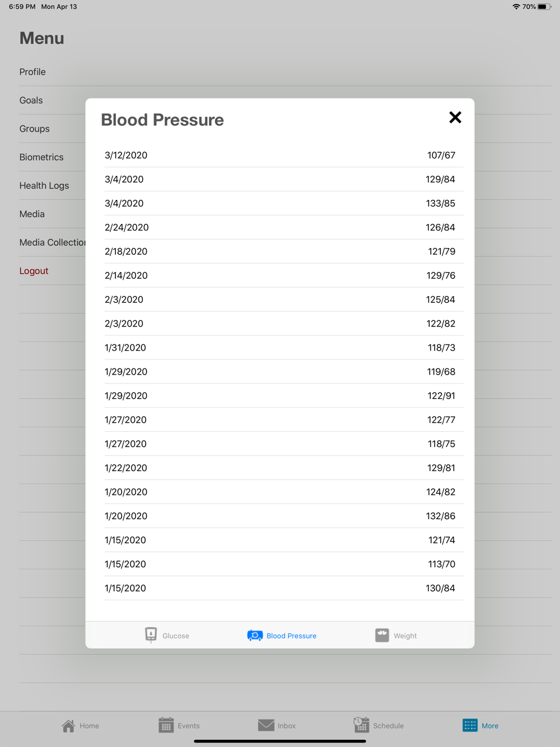The width and height of the screenshot is (560, 747).
Task: Tap the Glucose meter icon
Action: tap(151, 635)
